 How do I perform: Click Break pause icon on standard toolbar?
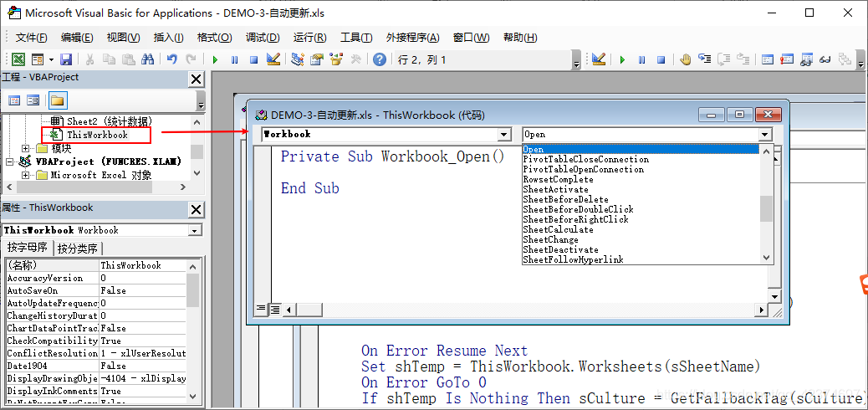coord(235,60)
